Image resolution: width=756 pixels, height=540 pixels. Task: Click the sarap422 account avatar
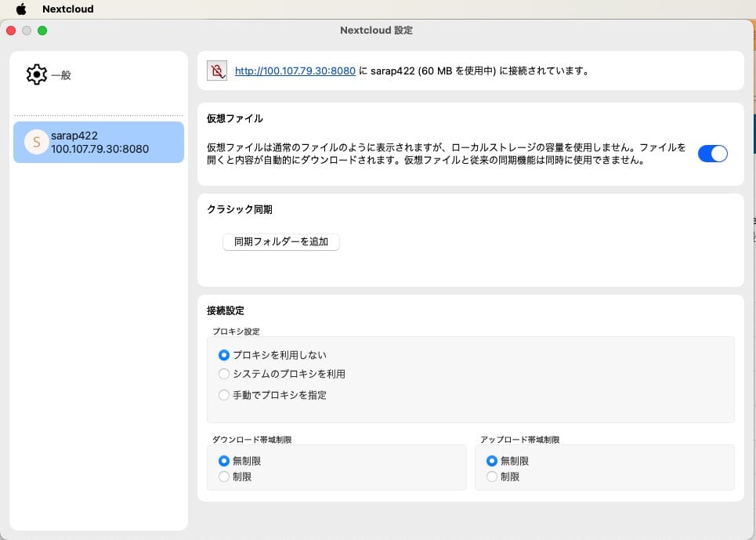click(36, 142)
